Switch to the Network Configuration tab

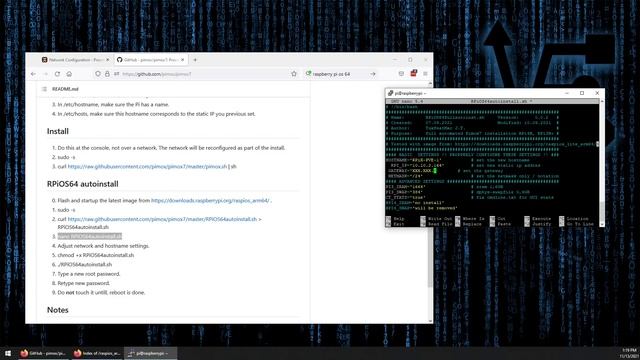pyautogui.click(x=76, y=60)
